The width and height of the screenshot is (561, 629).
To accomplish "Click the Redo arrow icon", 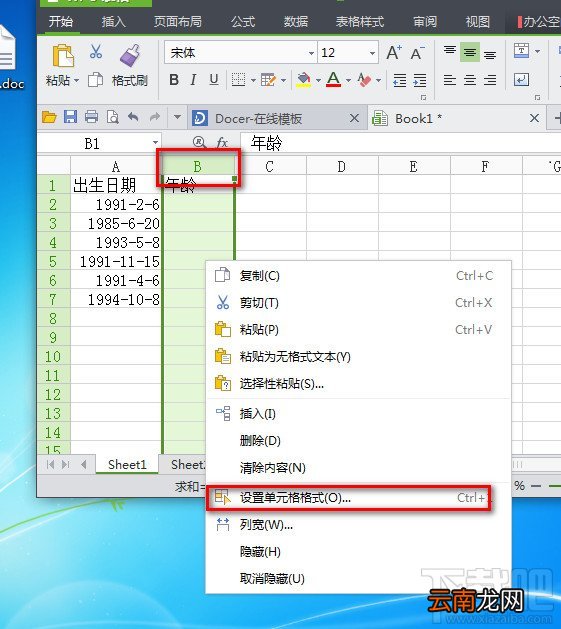I will coord(154,117).
